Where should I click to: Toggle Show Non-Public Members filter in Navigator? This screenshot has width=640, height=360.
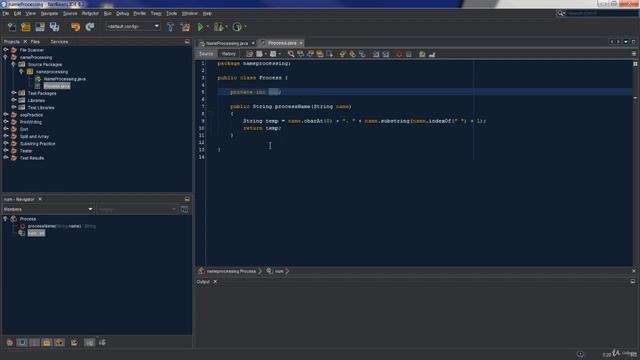tap(47, 342)
